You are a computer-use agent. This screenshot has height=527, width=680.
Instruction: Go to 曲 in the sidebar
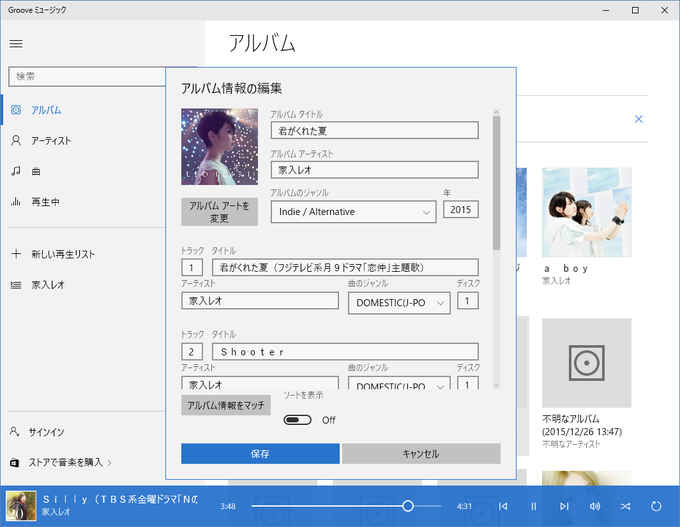point(36,171)
